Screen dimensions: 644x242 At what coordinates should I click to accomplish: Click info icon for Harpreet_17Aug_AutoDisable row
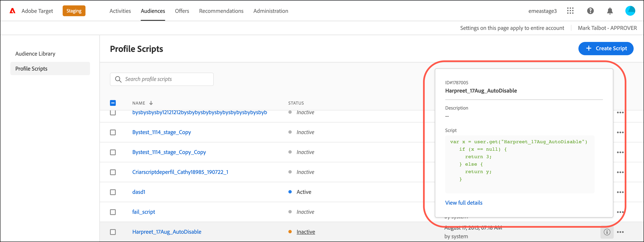tap(607, 232)
